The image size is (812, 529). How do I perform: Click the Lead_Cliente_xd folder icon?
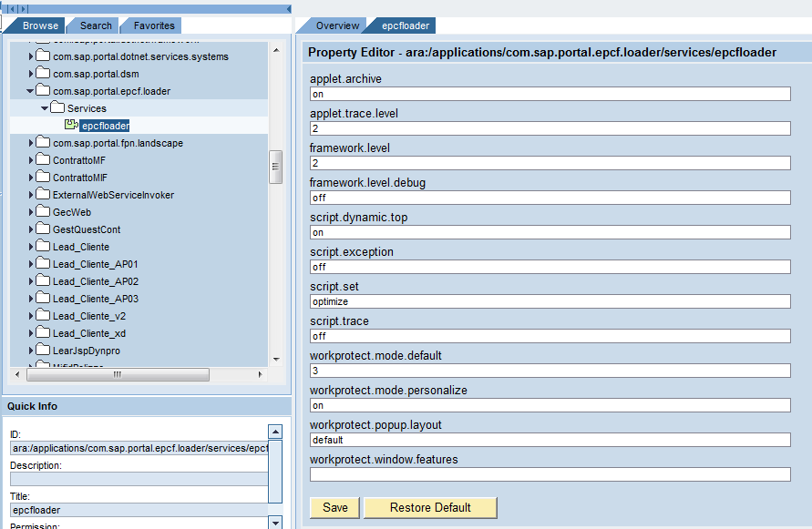[43, 333]
